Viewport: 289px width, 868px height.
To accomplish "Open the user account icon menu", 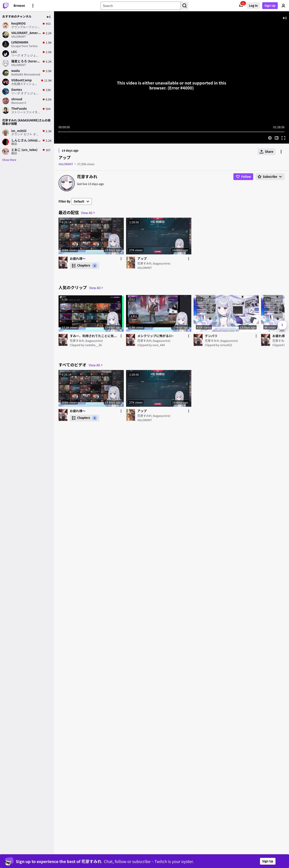I will pos(283,6).
